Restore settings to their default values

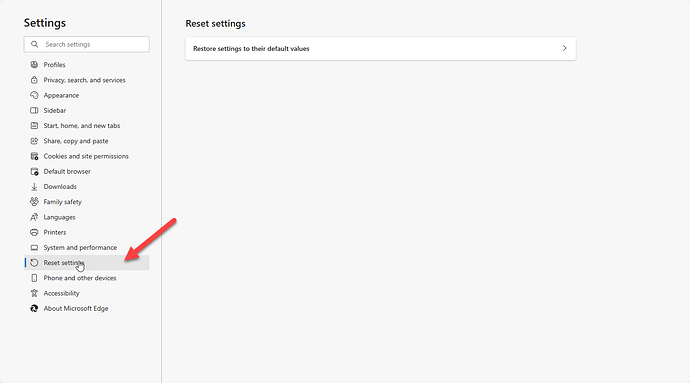pos(381,48)
